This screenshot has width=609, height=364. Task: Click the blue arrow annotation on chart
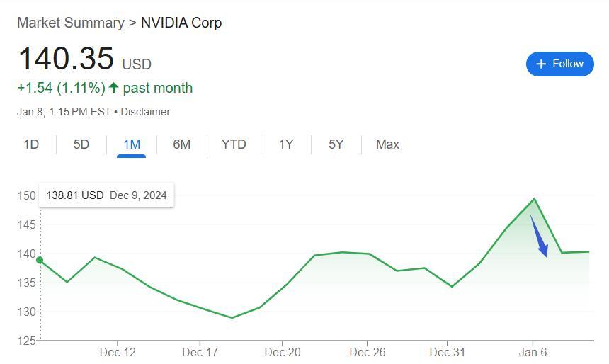pos(539,236)
